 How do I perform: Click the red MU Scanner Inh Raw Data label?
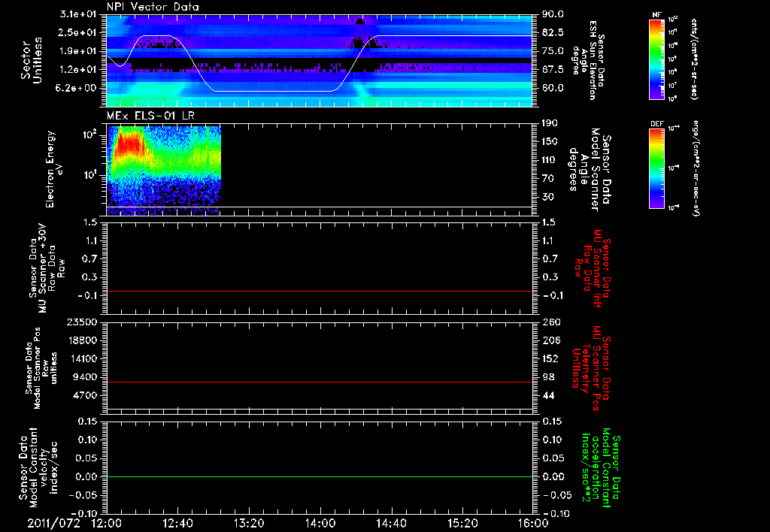click(593, 268)
